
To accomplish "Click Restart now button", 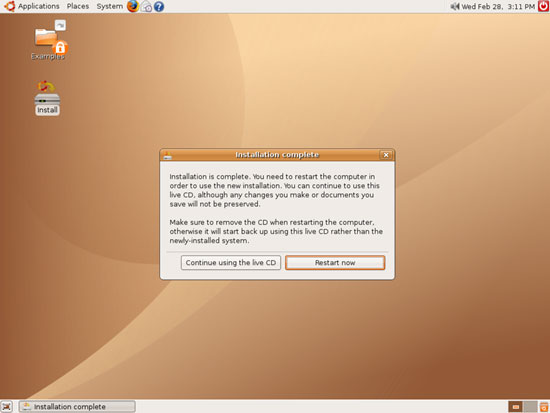I will 335,263.
